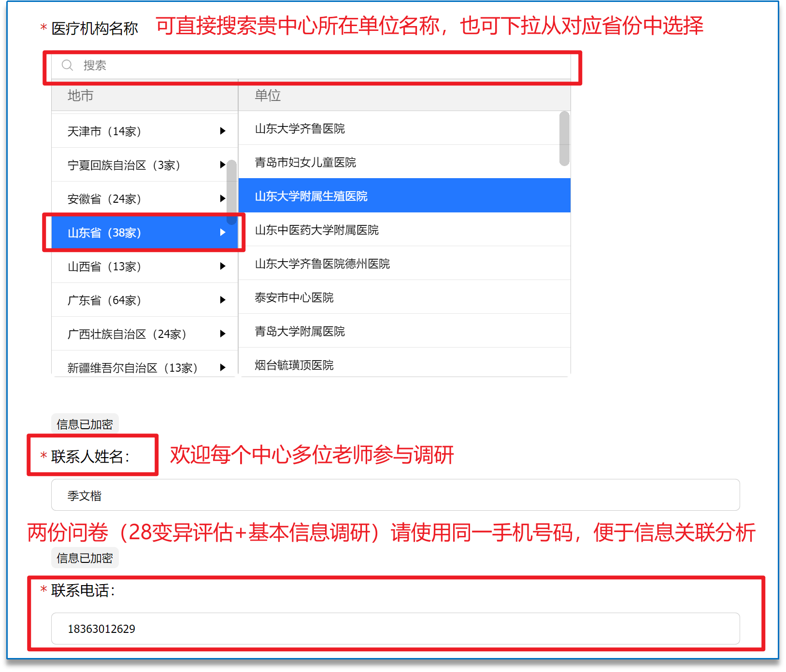
Task: Choose 山东大学附属生殖医院 highlighted entry
Action: click(311, 196)
